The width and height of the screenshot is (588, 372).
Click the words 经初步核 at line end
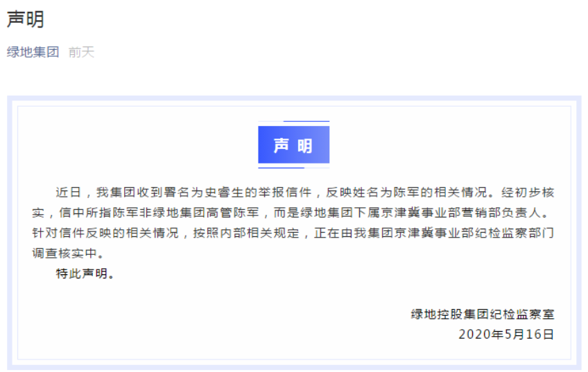(x=528, y=192)
